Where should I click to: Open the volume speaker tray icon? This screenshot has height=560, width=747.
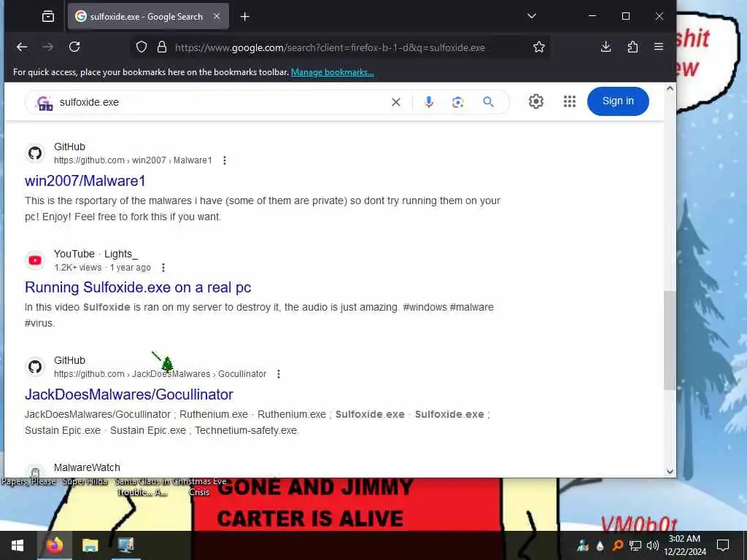coord(652,545)
